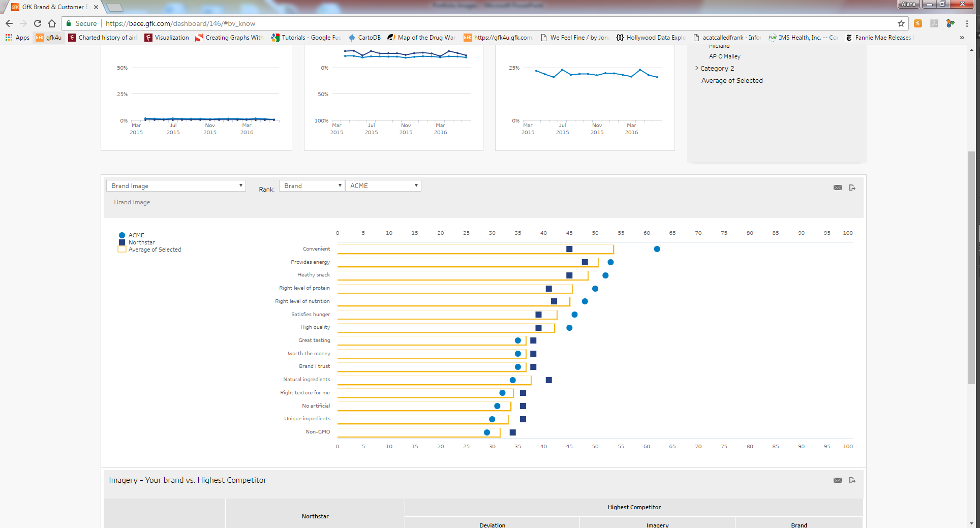Click the 'Unique ingredients' row label
This screenshot has width=980, height=528.
(307, 419)
